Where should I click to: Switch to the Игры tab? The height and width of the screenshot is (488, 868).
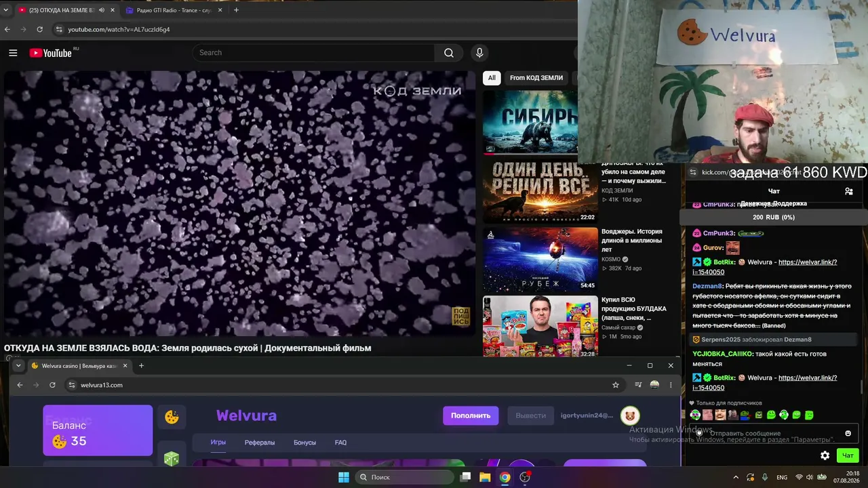(x=218, y=443)
